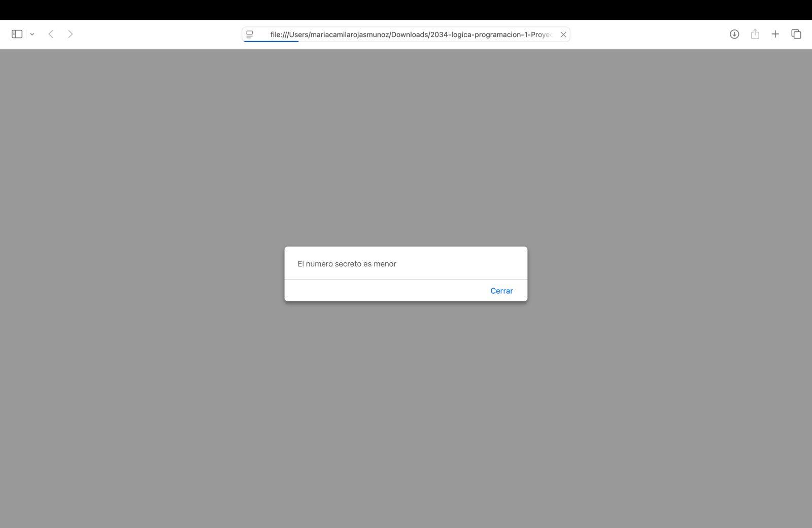Toggle the Safari sidebar icon
Viewport: 812px width, 528px height.
[x=17, y=34]
